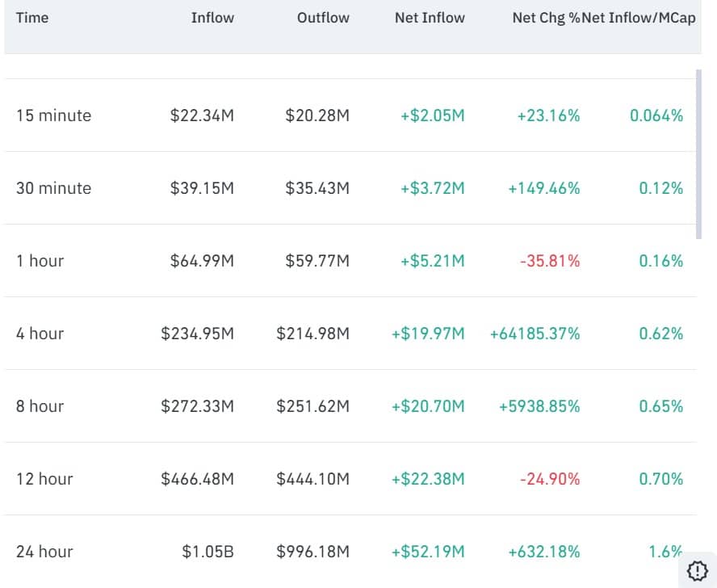Click the red -24.90% value in 12 hour row
This screenshot has height=588, width=717.
pos(549,479)
